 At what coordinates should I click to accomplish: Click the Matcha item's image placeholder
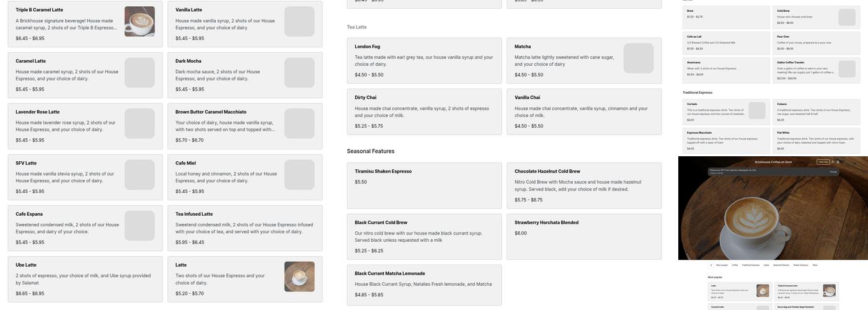(x=639, y=58)
